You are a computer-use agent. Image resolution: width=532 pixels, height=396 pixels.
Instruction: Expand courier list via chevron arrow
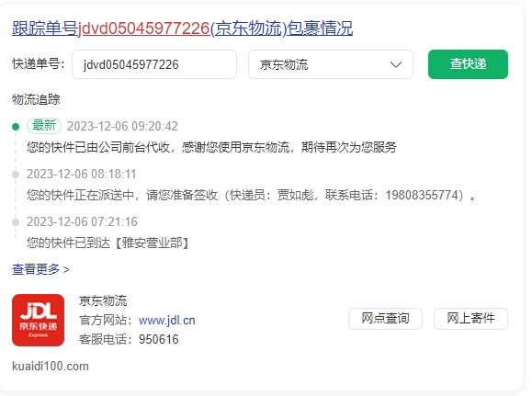coord(396,64)
